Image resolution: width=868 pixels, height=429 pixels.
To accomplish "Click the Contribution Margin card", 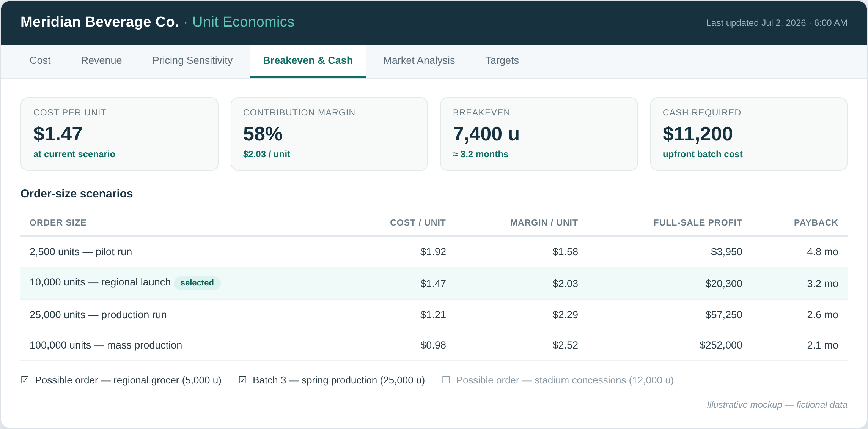I will pyautogui.click(x=329, y=134).
